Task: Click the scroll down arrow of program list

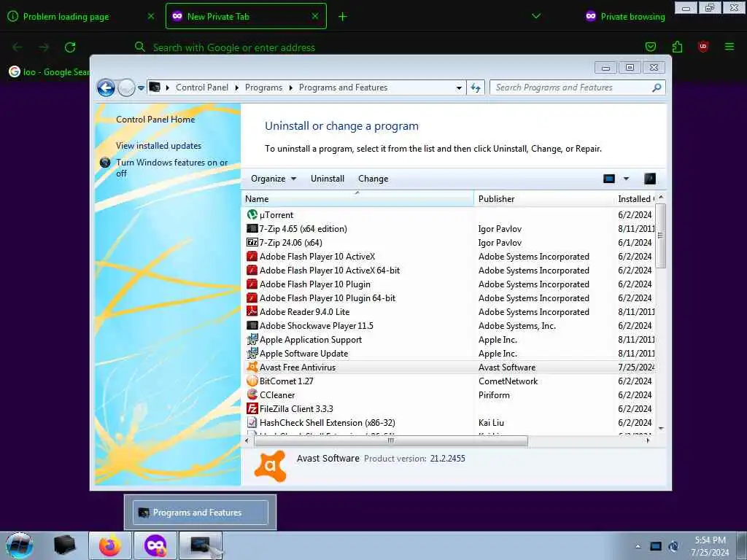Action: (x=661, y=428)
